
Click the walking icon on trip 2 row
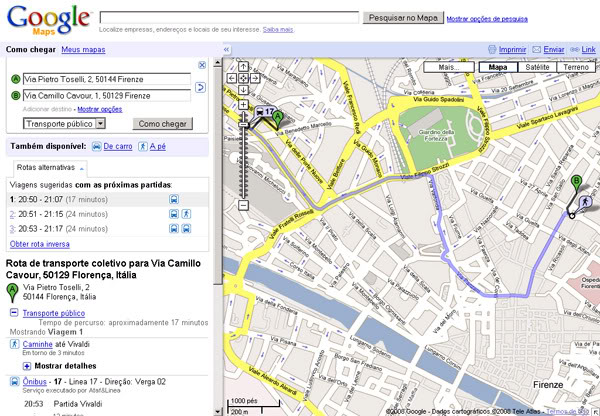tap(186, 214)
